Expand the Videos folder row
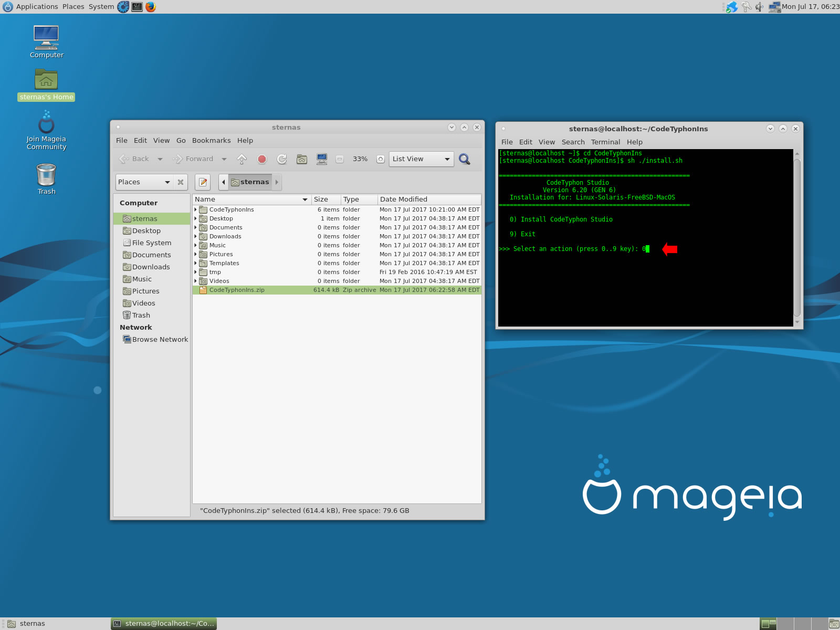The image size is (840, 630). coord(196,281)
